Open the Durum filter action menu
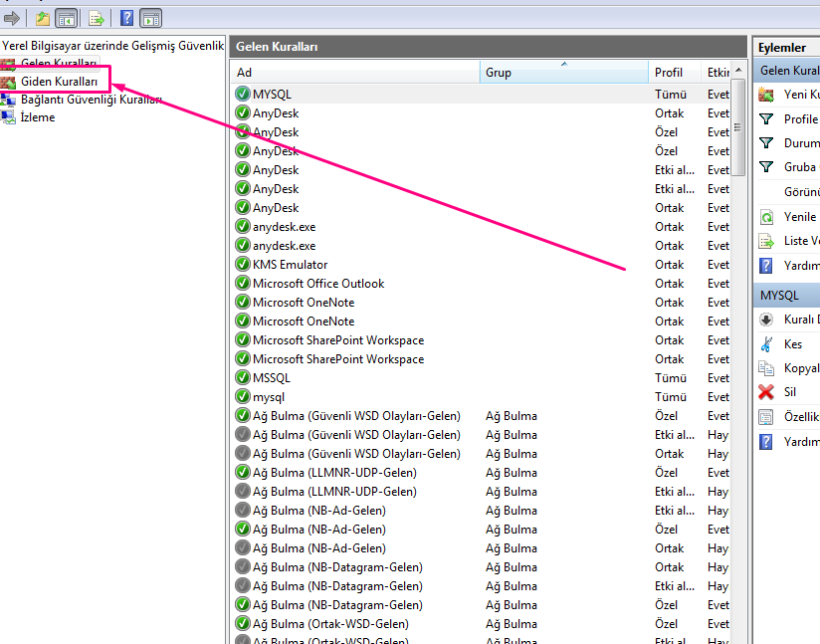This screenshot has width=820, height=644. (x=802, y=142)
